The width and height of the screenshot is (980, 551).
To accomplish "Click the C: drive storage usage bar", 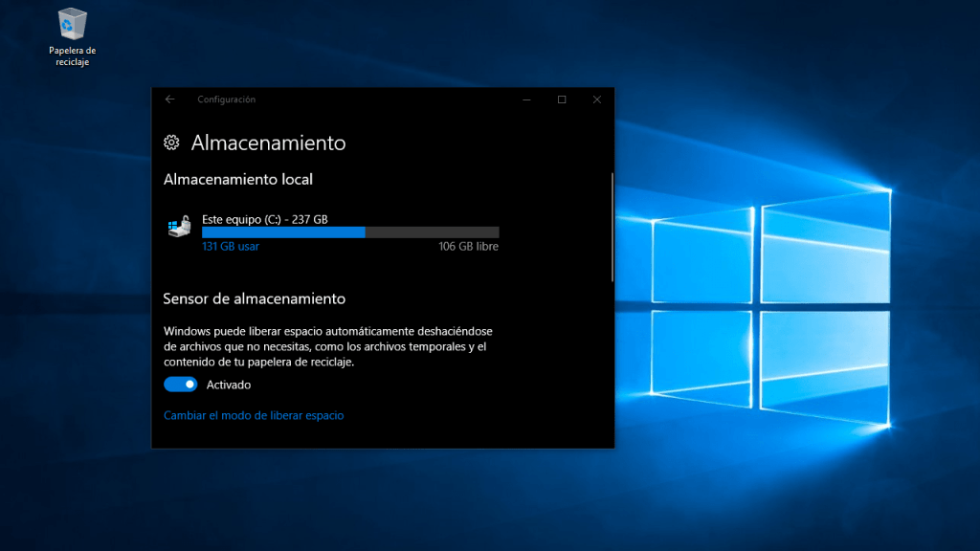I will (349, 232).
